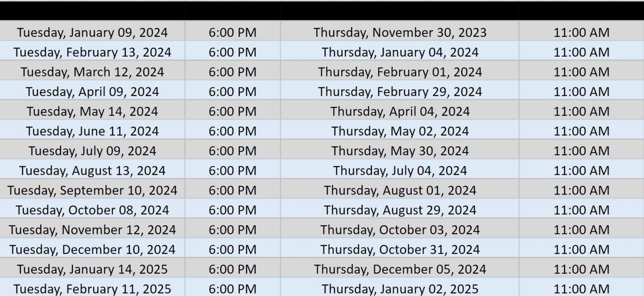Select 6:00 PM beside Tuesday, December 10, 2024
The height and width of the screenshot is (296, 644).
click(x=232, y=249)
